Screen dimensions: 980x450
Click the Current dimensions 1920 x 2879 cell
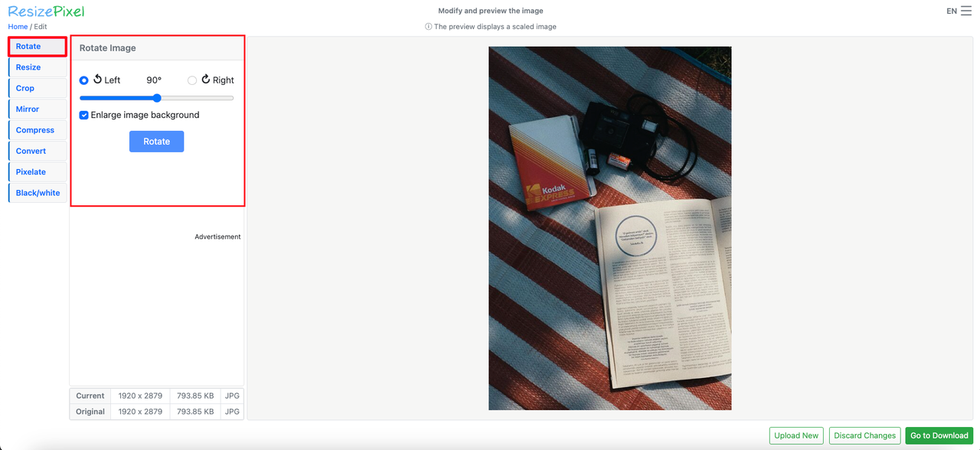point(140,396)
